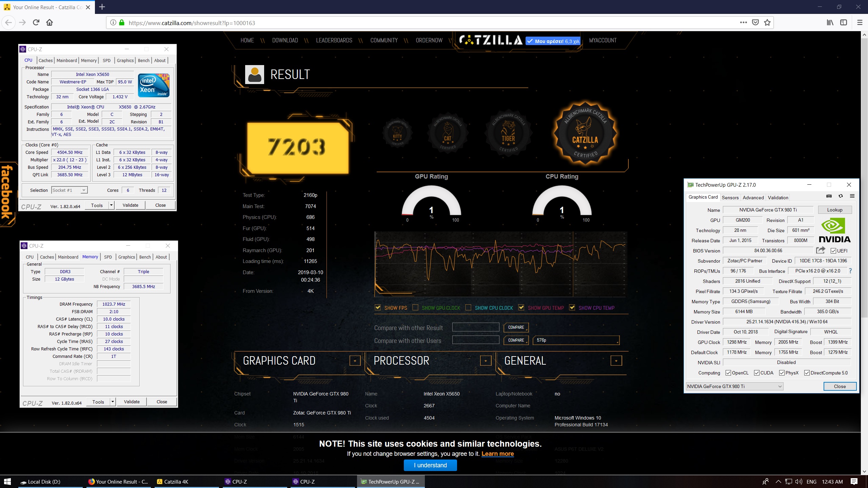The width and height of the screenshot is (868, 488).
Task: Toggle the CUDA checkbox in GPU-Z
Action: coord(756,373)
